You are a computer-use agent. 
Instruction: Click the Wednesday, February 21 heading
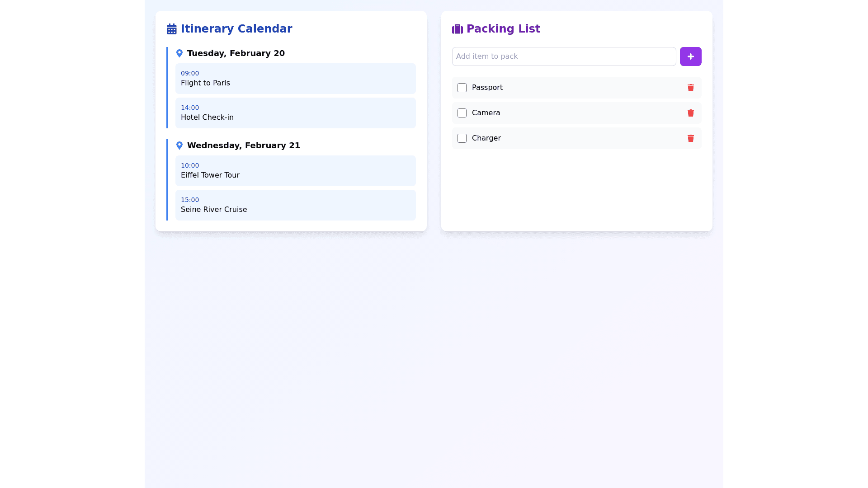pos(243,145)
